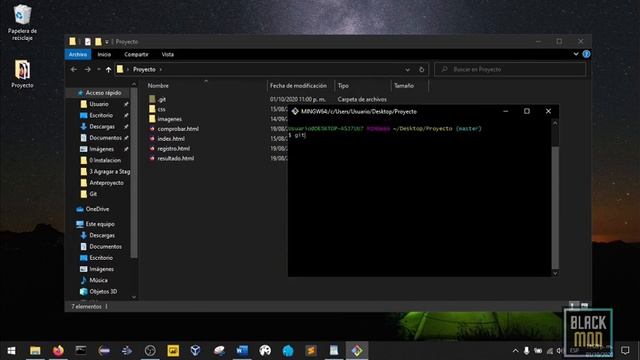Select the Proyecto desktop folder icon
Screen dimensions: 640x360
click(x=22, y=73)
